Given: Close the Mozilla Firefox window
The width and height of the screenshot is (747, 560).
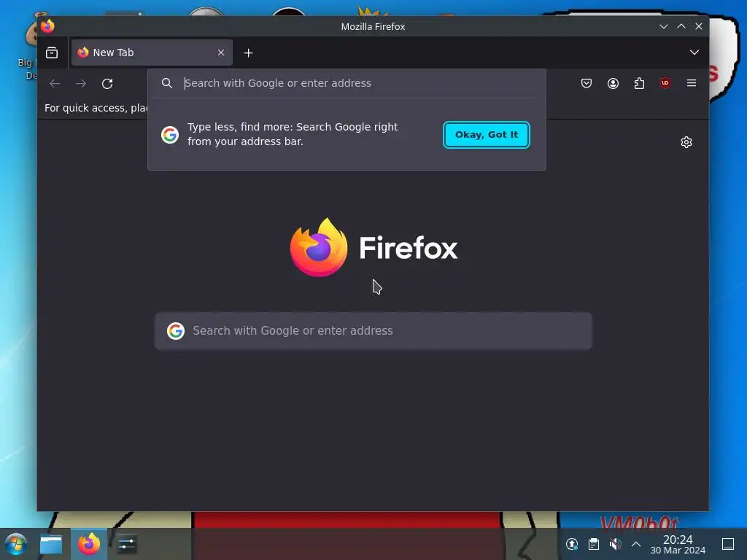Looking at the screenshot, I should 699,27.
